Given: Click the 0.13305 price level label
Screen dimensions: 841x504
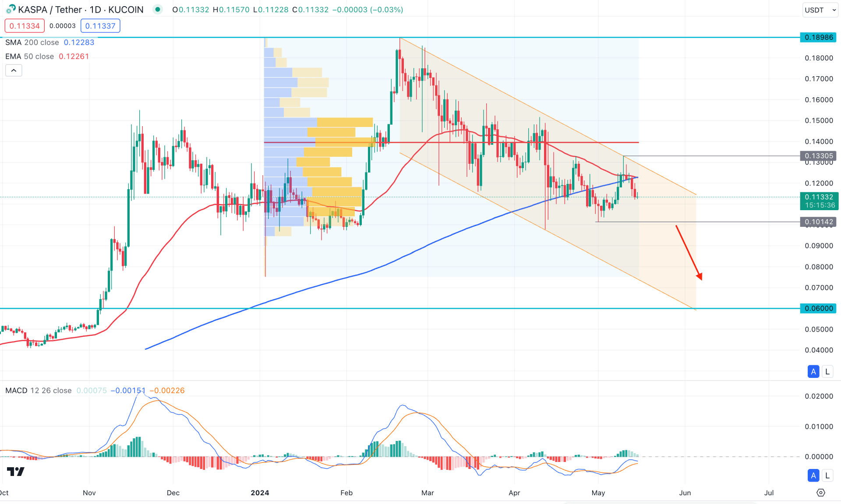Looking at the screenshot, I should [818, 156].
